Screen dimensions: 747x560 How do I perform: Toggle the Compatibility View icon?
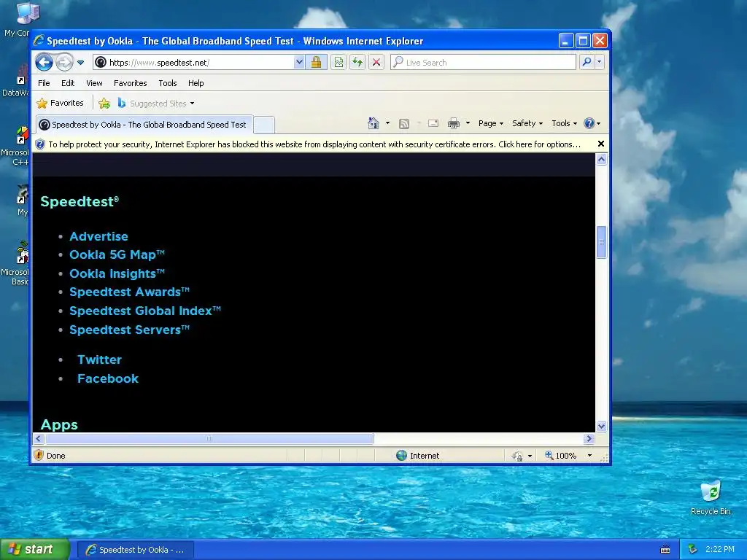[x=338, y=63]
